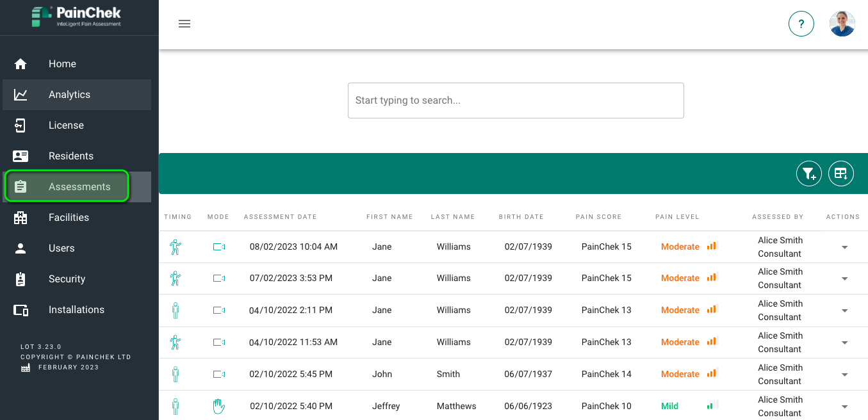
Task: Select Residents in the sidebar
Action: pos(77,156)
